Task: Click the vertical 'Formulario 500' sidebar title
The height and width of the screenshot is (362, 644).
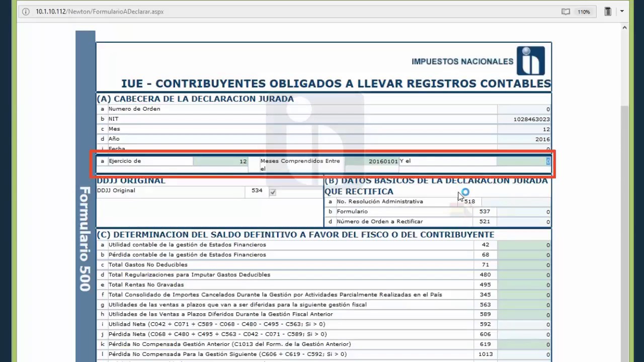Action: pos(85,239)
